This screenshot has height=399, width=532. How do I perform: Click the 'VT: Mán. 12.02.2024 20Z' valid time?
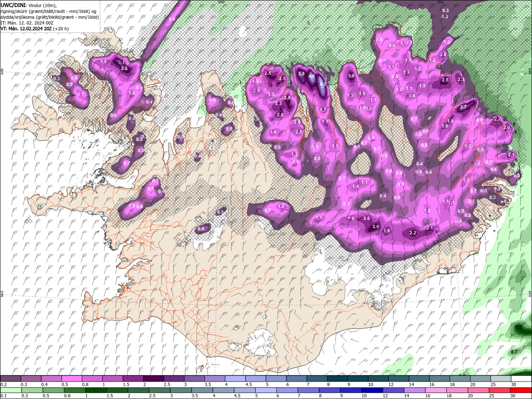coord(26,29)
